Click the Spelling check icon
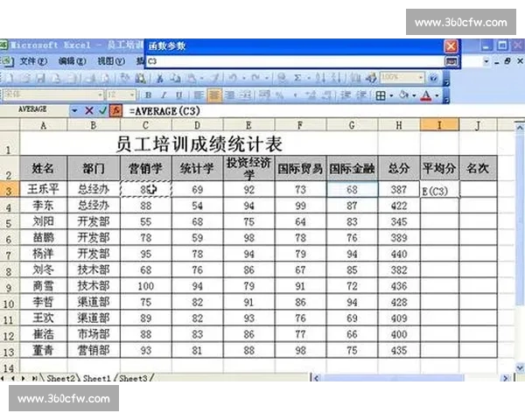525x420 pixels. click(125, 78)
